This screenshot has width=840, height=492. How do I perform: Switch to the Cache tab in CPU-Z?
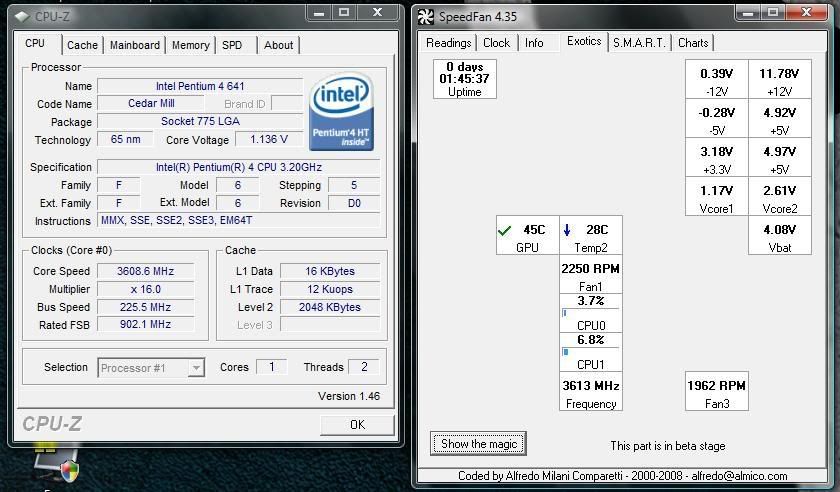click(82, 46)
